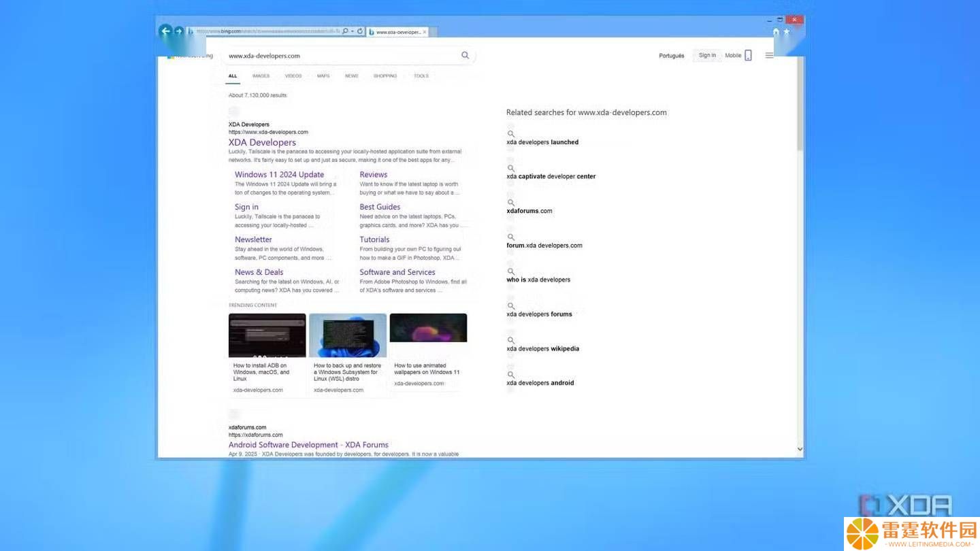Click magnifier icon above xda developers android
This screenshot has height=551, width=980.
(x=511, y=375)
